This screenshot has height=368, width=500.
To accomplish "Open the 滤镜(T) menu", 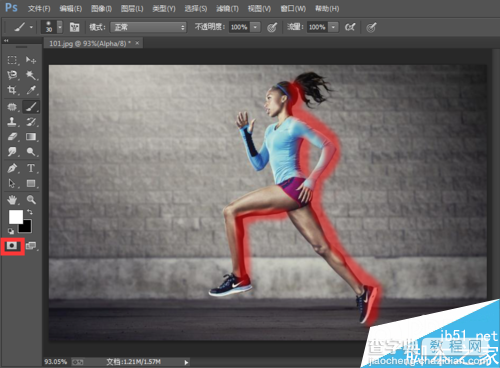I will [227, 9].
